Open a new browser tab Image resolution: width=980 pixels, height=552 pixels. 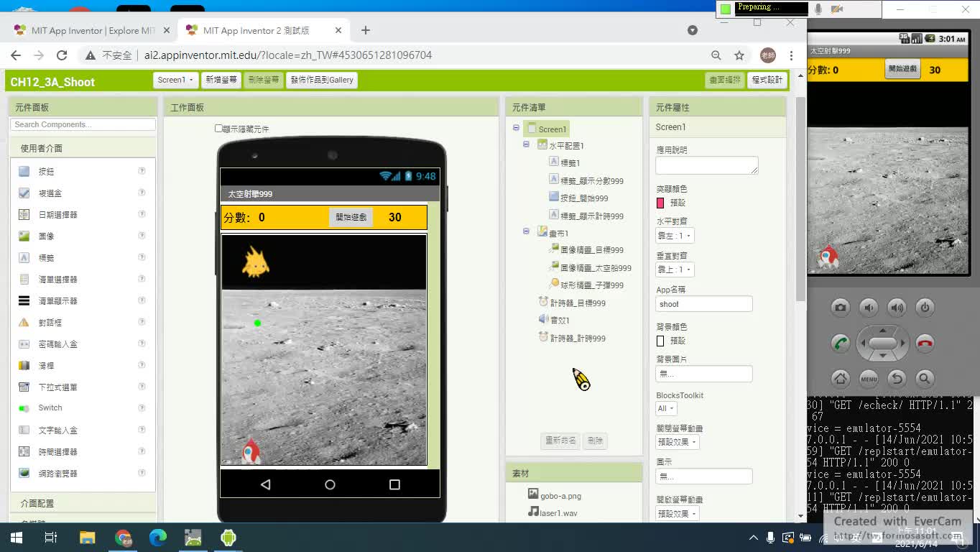(x=366, y=30)
